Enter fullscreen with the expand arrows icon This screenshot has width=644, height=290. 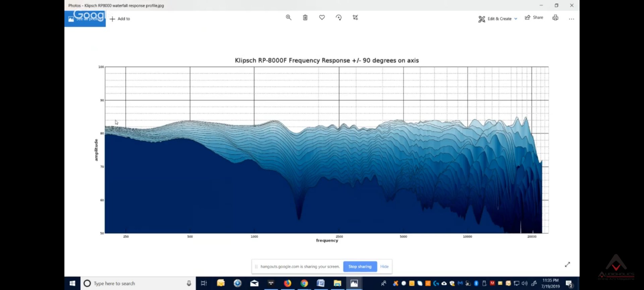pyautogui.click(x=568, y=265)
